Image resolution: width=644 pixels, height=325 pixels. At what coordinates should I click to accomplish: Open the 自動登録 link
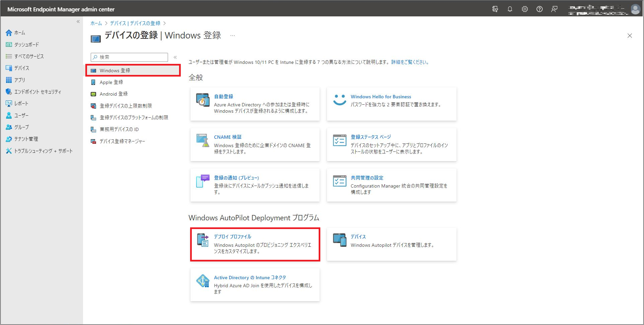pos(224,97)
